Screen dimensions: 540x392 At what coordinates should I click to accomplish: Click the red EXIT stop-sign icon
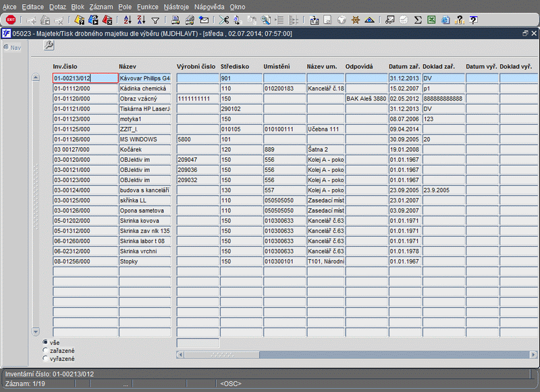point(11,20)
